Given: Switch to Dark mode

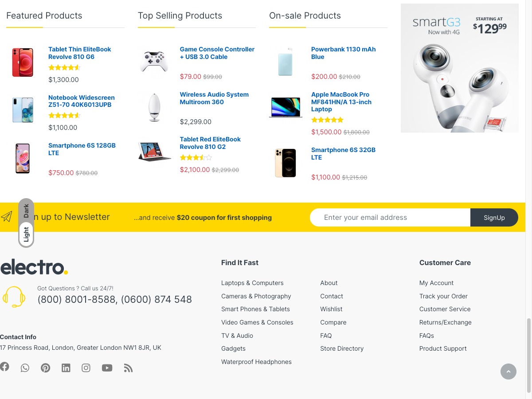Looking at the screenshot, I should (26, 211).
